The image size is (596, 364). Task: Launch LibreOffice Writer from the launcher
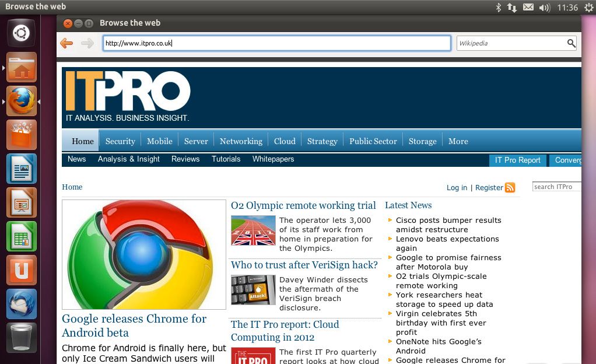point(21,169)
